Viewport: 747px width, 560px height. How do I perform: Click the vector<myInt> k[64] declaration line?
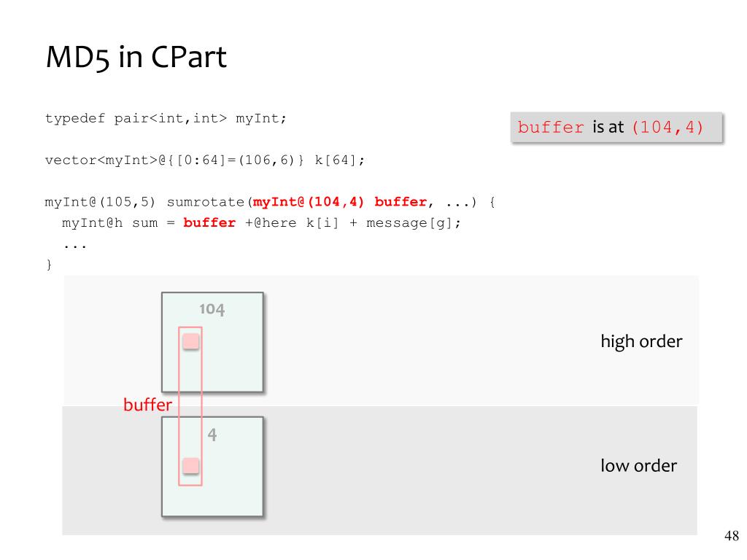[205, 160]
